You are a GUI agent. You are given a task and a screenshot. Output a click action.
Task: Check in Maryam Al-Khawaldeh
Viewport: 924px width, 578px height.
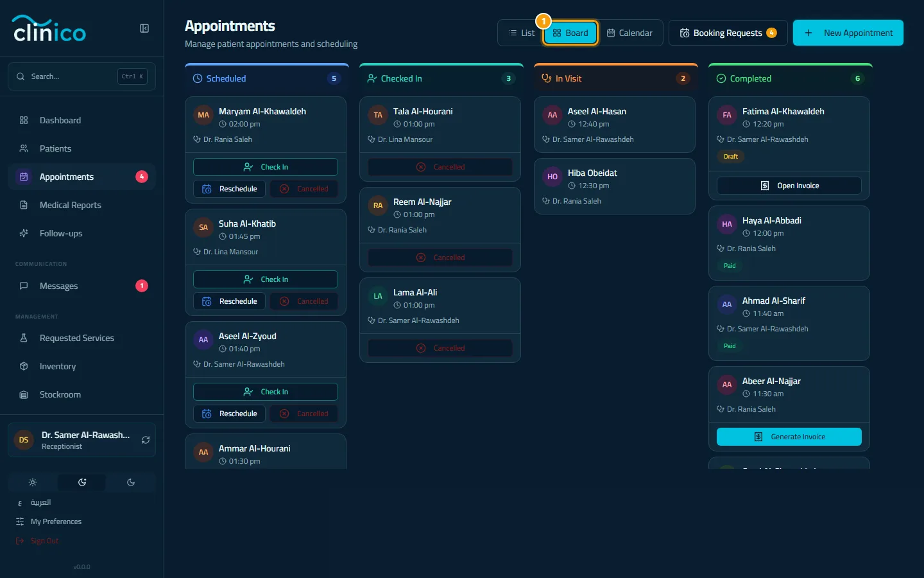coord(266,167)
